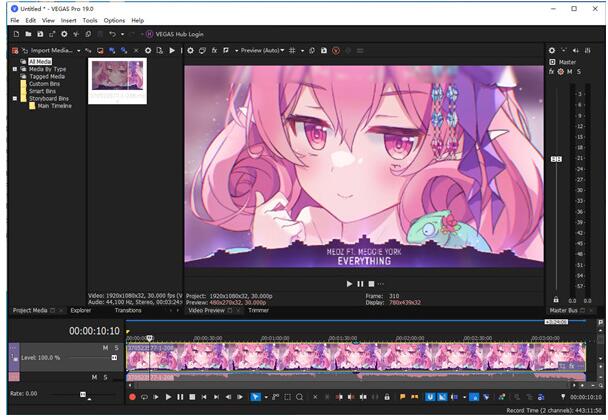
Task: Click the VEGAS Hub Login button
Action: [x=175, y=34]
